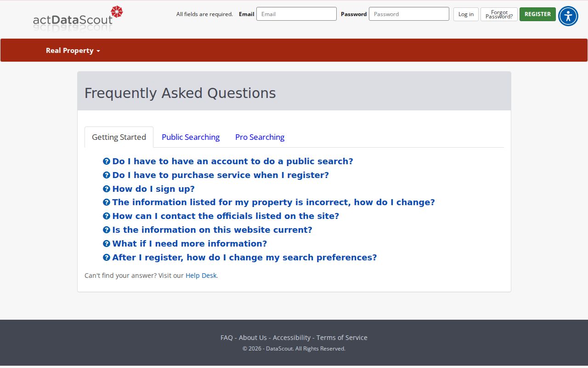Click the Forgot Password? button

(499, 14)
